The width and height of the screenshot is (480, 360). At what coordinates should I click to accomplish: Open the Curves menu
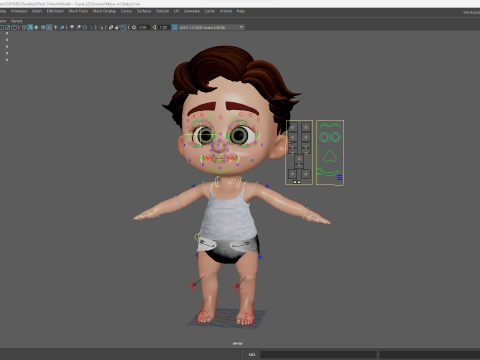(126, 11)
